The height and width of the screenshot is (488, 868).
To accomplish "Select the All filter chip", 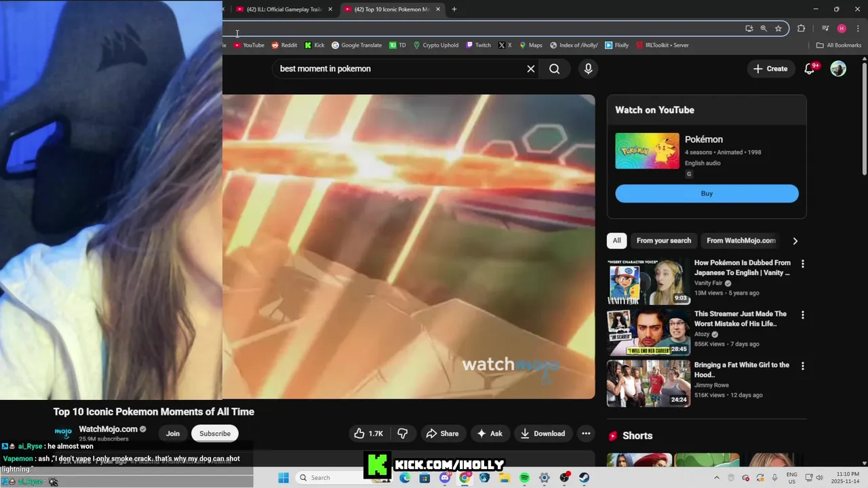I will (x=616, y=241).
